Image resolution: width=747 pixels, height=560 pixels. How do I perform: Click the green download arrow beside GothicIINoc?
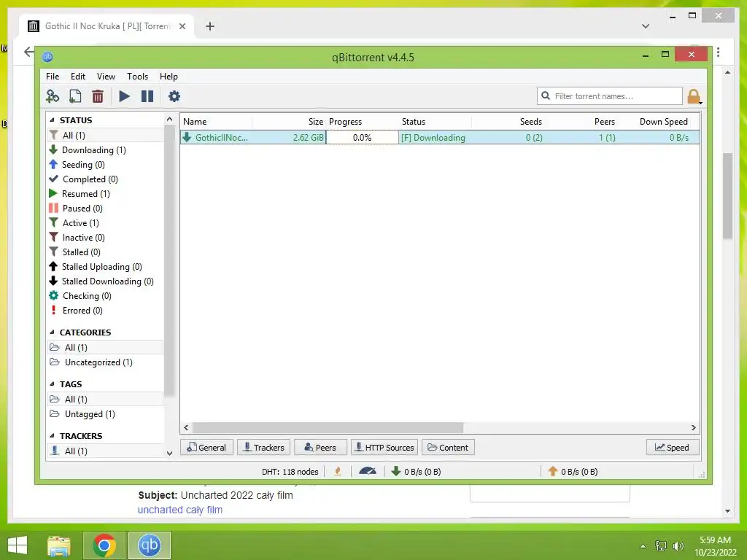(187, 137)
